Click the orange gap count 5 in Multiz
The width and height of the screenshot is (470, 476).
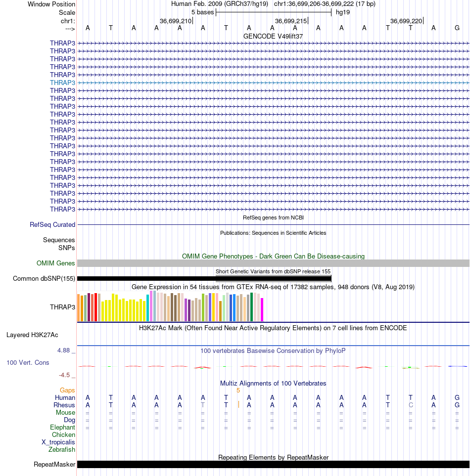(x=238, y=390)
